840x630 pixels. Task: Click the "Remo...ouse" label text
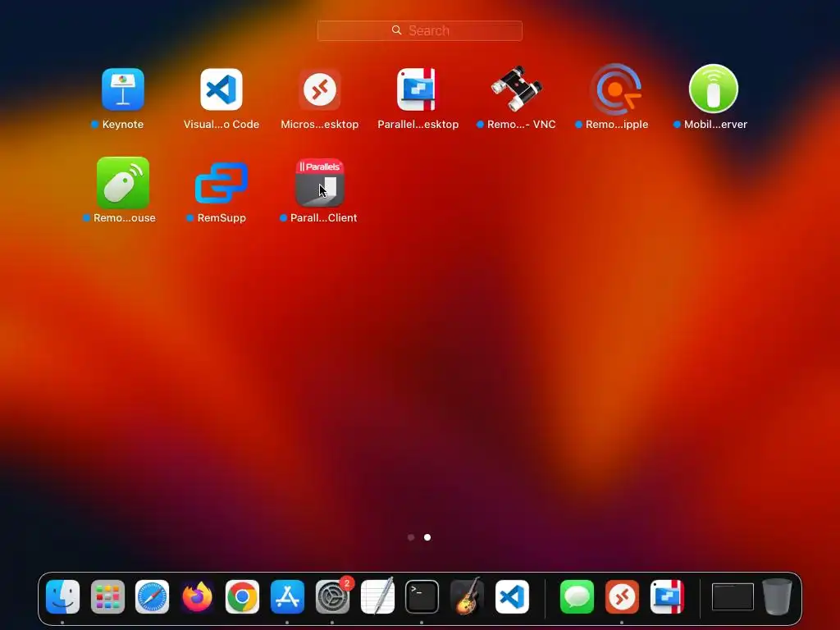pyautogui.click(x=125, y=218)
